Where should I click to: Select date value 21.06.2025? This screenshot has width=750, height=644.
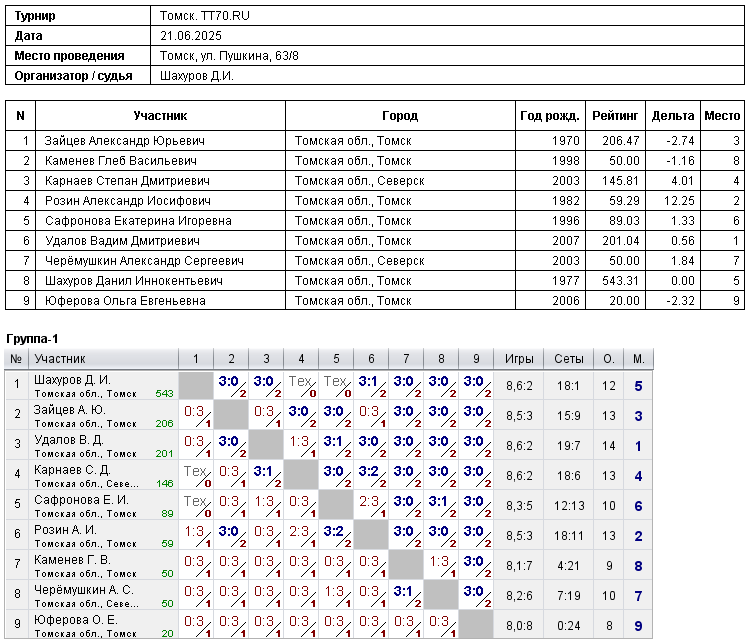(x=191, y=36)
